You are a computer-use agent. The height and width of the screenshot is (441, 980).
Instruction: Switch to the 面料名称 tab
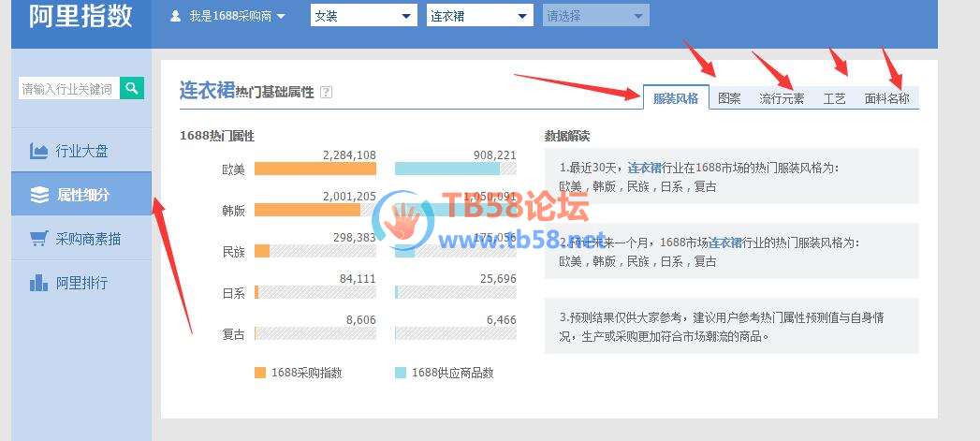pos(887,98)
